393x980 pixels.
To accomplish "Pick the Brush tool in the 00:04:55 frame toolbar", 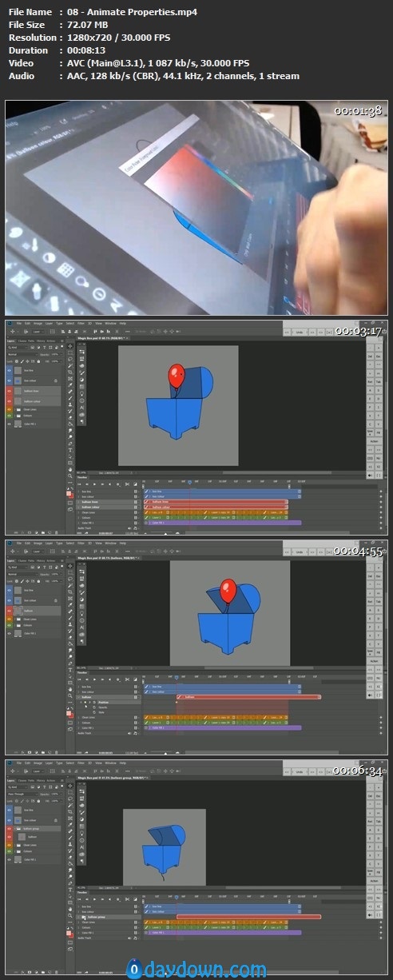I will pos(70,618).
